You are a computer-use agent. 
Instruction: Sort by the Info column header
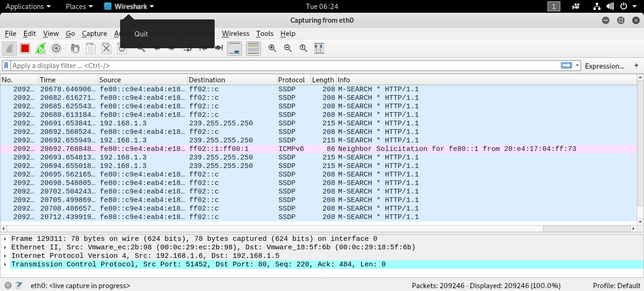[487, 80]
